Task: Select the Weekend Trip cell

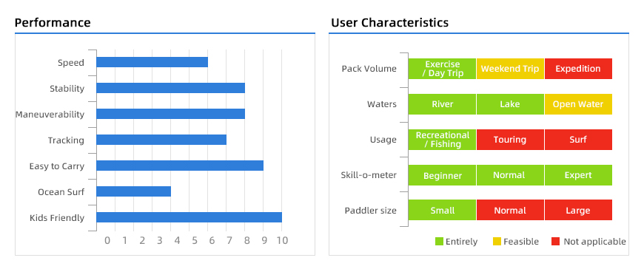Action: (x=510, y=69)
